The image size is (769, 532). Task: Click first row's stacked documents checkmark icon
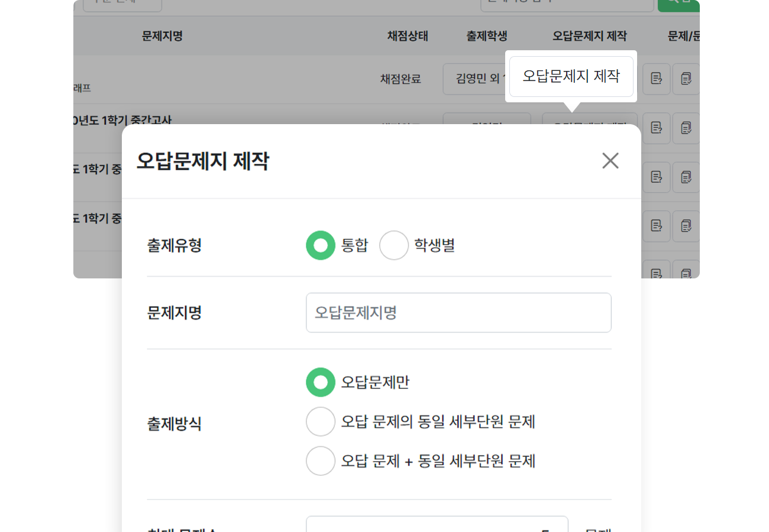tap(686, 79)
